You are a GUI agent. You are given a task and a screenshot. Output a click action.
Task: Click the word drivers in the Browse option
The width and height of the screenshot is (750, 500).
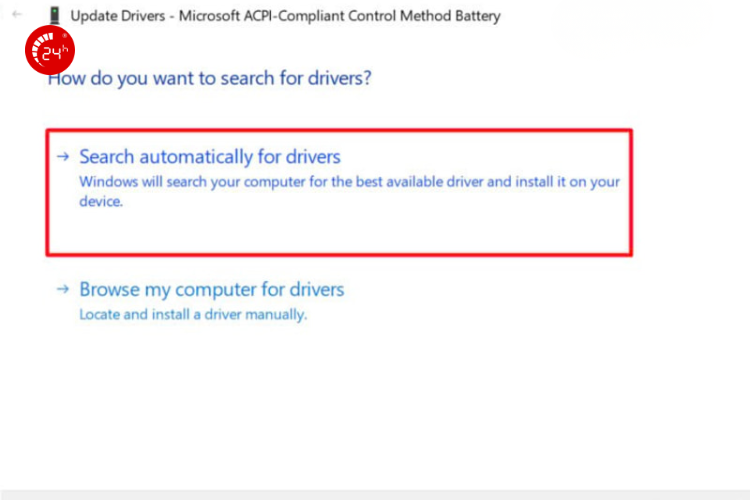pyautogui.click(x=316, y=290)
